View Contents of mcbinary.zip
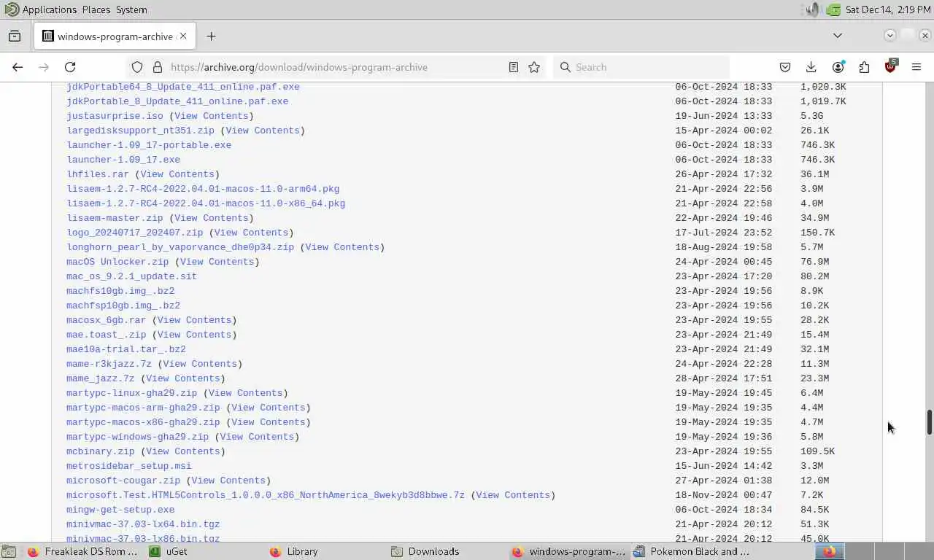This screenshot has height=560, width=934. click(x=183, y=451)
